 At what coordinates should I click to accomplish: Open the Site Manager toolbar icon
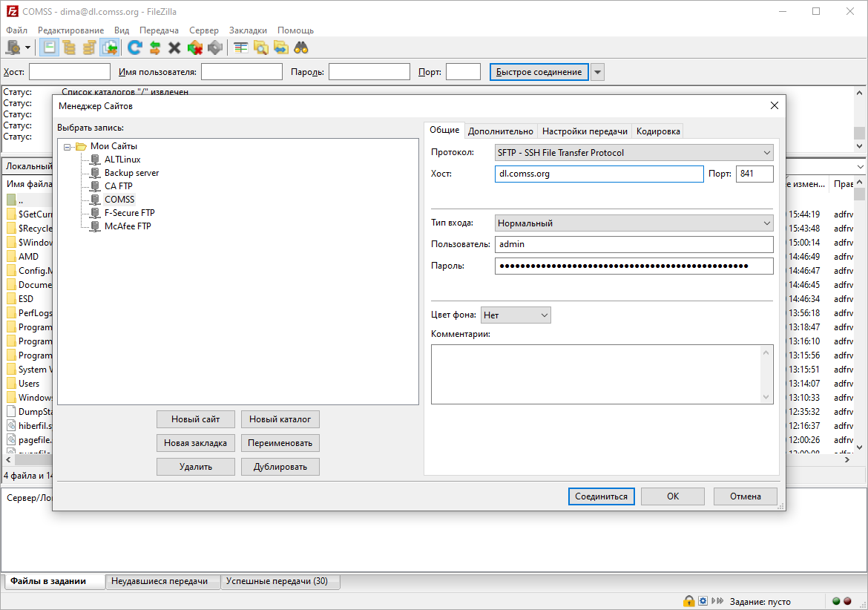(x=13, y=47)
